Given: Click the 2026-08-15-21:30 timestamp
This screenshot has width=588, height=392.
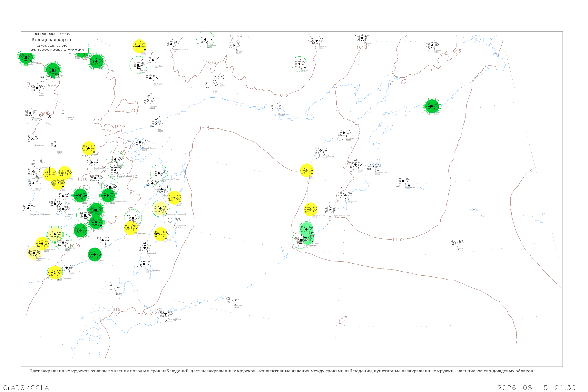Looking at the screenshot, I should coord(536,388).
